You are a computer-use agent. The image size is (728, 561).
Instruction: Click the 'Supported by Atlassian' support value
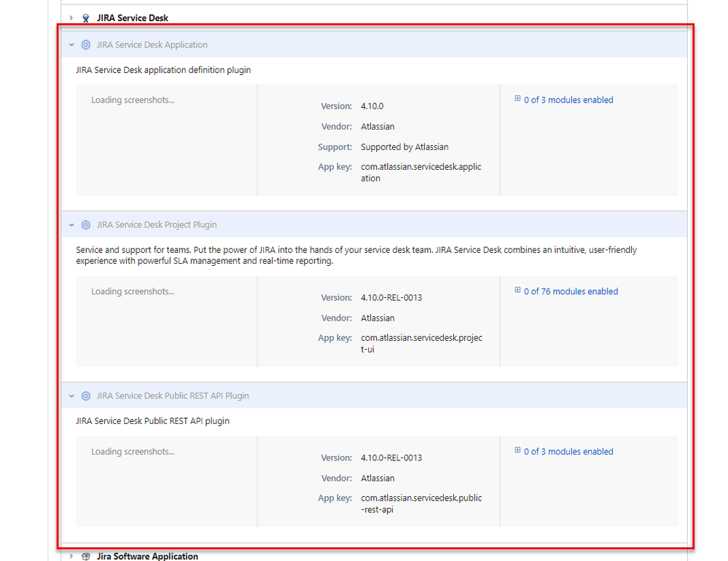click(404, 147)
